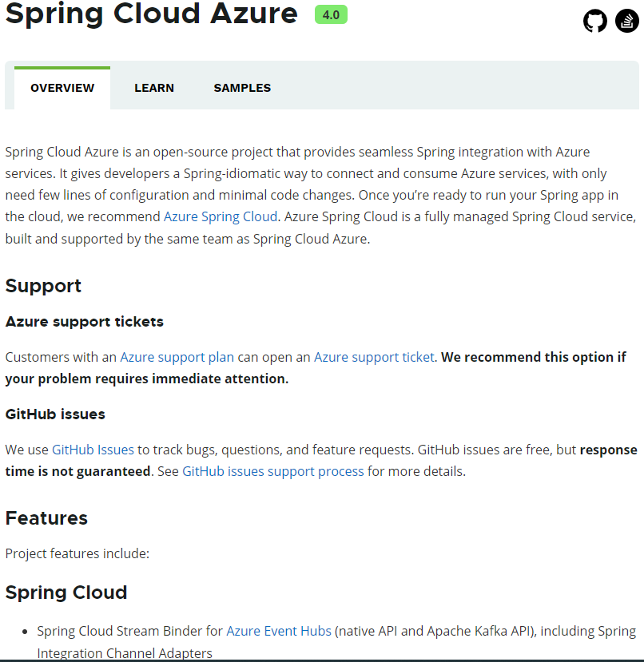Open the Stack Overflow icon

626,21
